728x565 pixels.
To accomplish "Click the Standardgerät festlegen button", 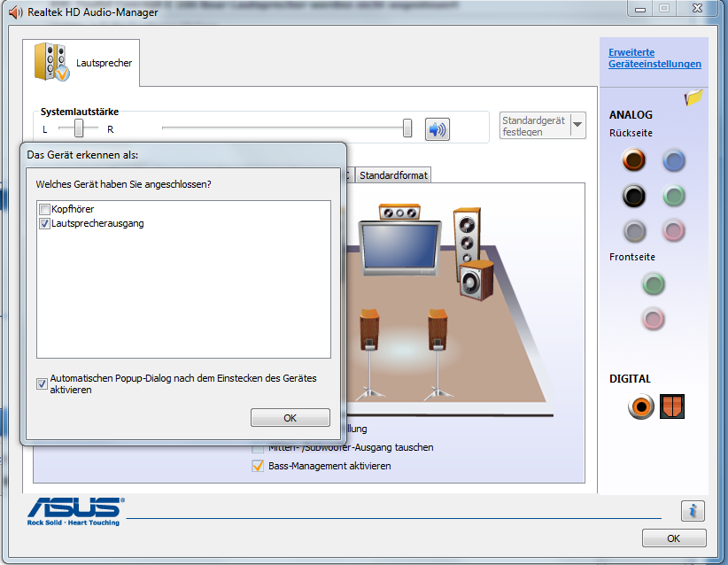I will tap(535, 126).
